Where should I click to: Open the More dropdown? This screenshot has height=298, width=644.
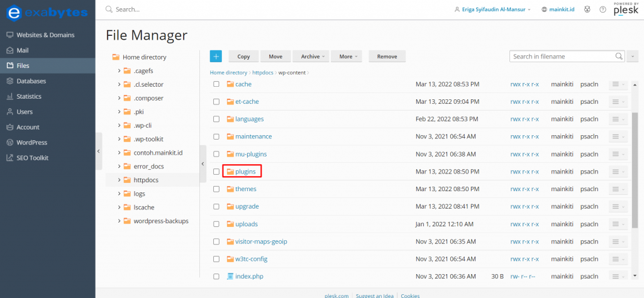pos(347,57)
